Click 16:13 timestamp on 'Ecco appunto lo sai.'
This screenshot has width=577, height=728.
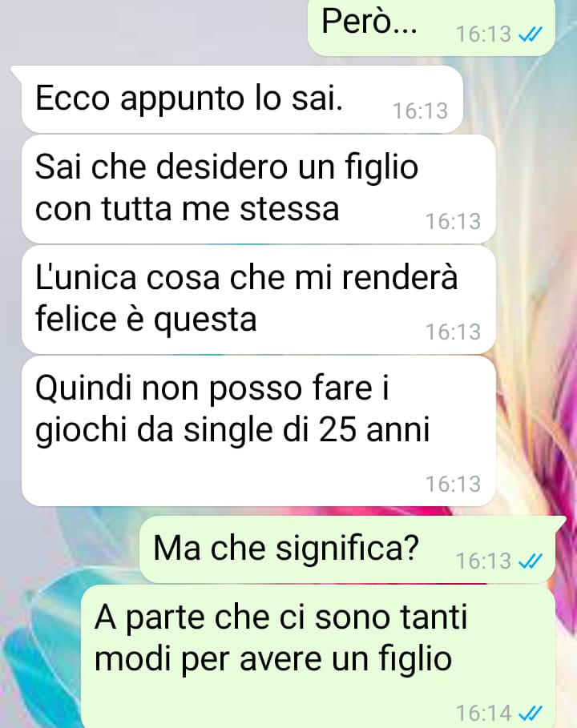421,111
